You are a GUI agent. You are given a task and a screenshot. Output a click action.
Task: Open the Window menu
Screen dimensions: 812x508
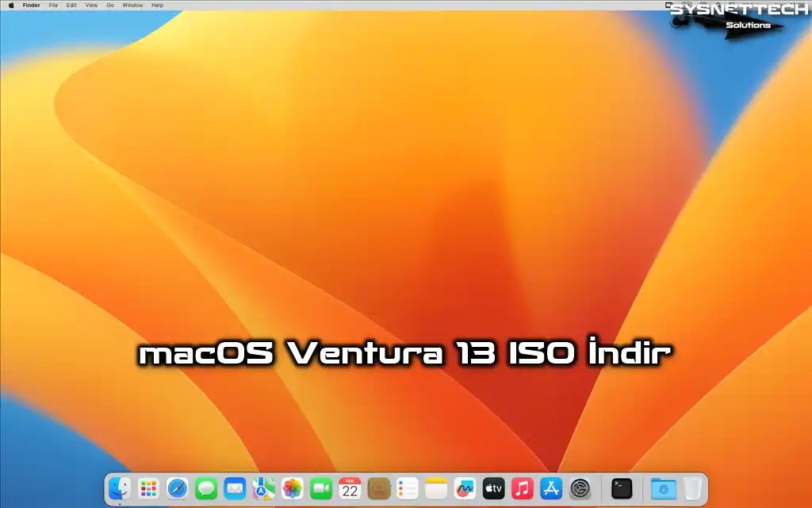pos(132,6)
